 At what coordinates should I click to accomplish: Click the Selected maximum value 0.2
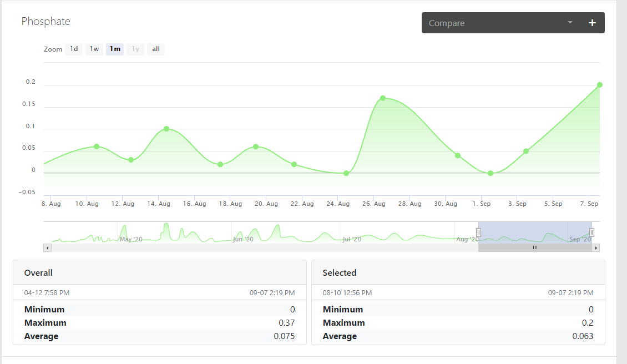[588, 323]
